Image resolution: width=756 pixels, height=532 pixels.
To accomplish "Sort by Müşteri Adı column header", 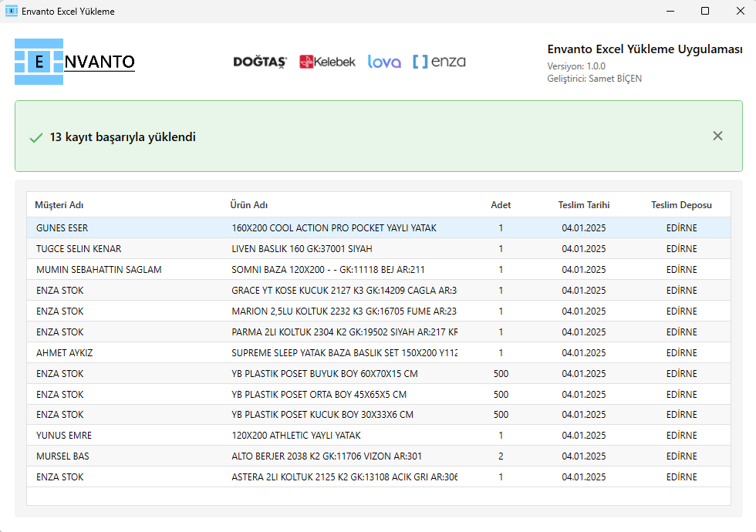I will click(59, 205).
